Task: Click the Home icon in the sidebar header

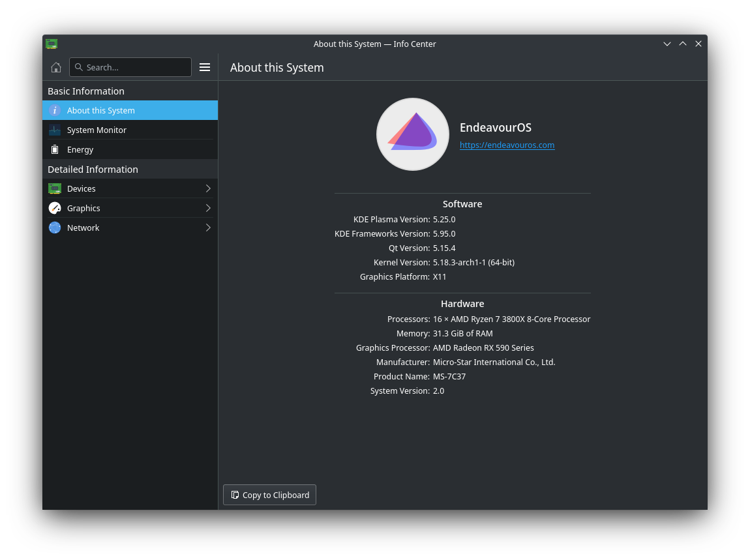Action: [x=56, y=67]
